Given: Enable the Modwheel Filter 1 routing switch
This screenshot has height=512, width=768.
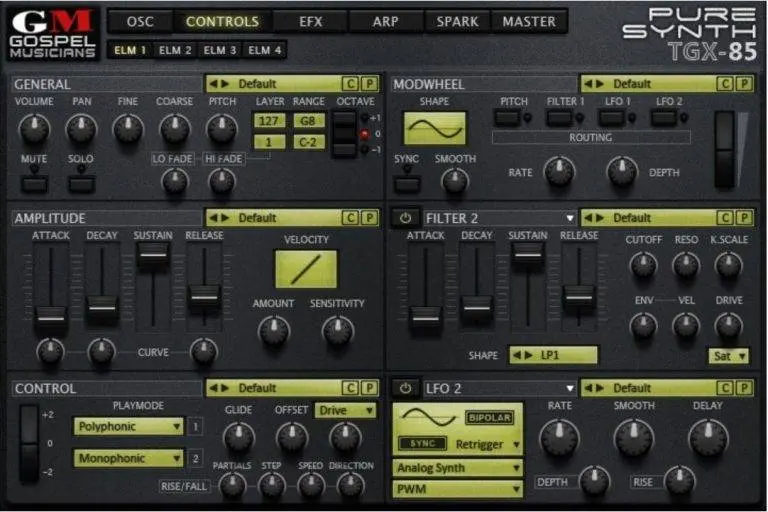Looking at the screenshot, I should 559,118.
